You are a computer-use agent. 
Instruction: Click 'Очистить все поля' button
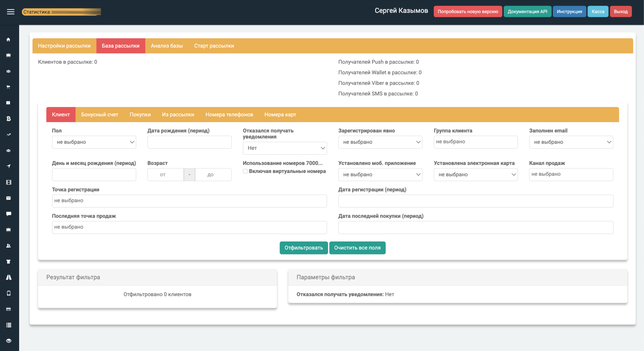pyautogui.click(x=357, y=248)
